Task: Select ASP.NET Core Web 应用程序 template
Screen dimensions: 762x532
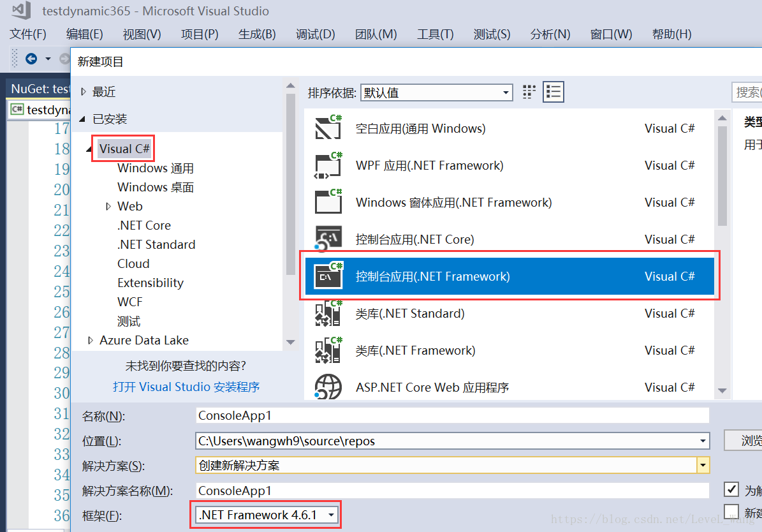Action: tap(509, 387)
